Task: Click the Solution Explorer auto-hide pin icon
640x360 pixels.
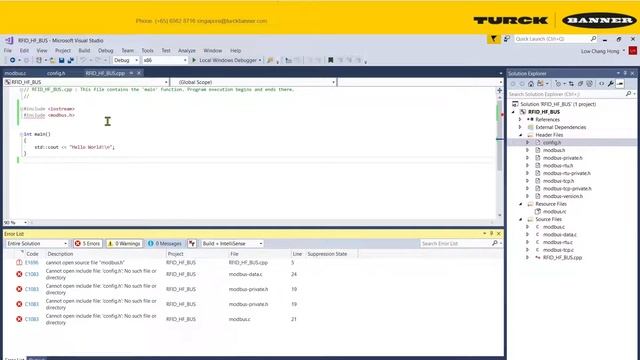Action: pyautogui.click(x=625, y=73)
